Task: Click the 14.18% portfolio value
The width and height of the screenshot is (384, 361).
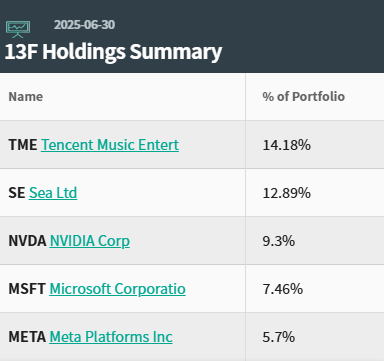Action: pyautogui.click(x=287, y=145)
